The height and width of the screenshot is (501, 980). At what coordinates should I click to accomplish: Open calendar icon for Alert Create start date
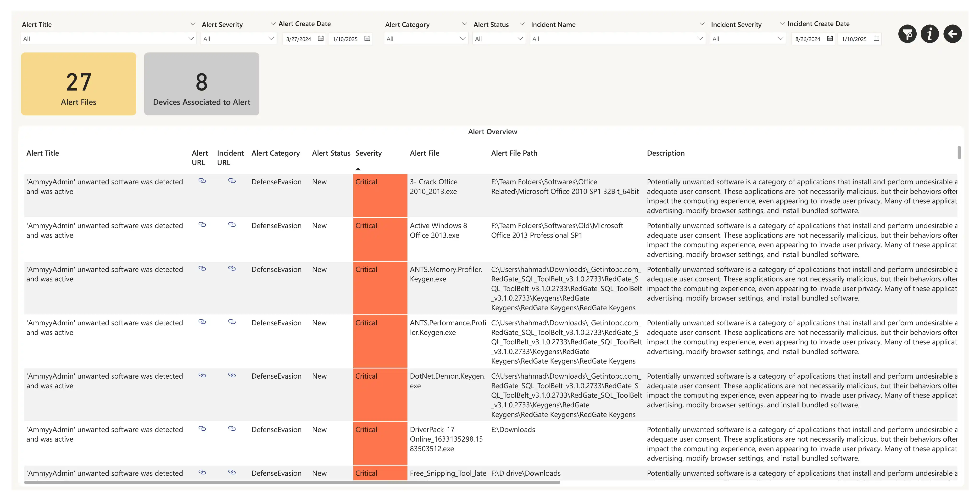[x=321, y=39]
